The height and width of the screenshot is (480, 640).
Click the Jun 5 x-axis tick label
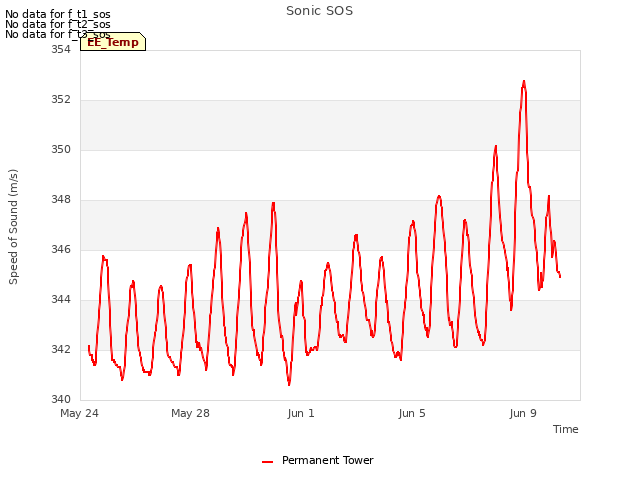point(412,413)
